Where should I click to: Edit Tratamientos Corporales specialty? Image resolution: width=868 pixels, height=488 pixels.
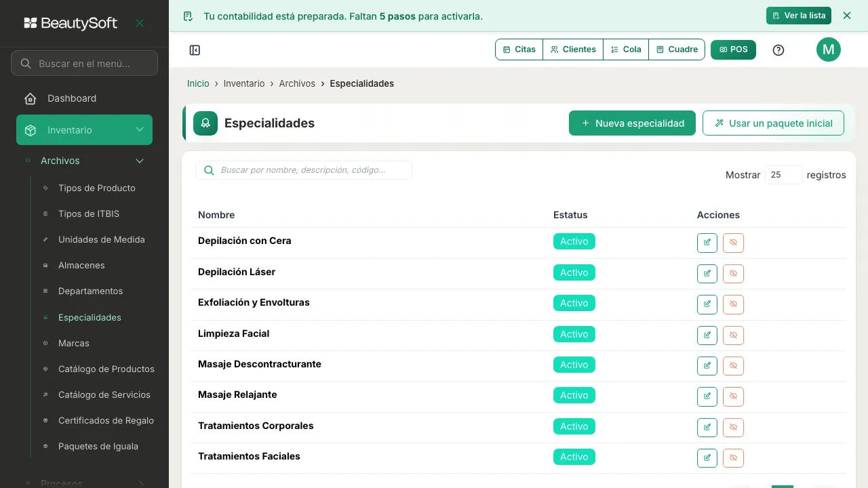707,428
